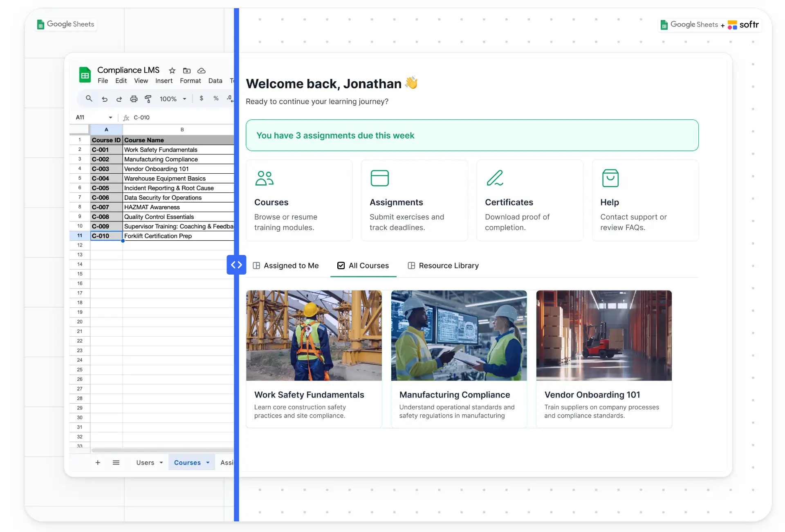Click the search magnifier in Sheets toolbar

click(x=89, y=98)
